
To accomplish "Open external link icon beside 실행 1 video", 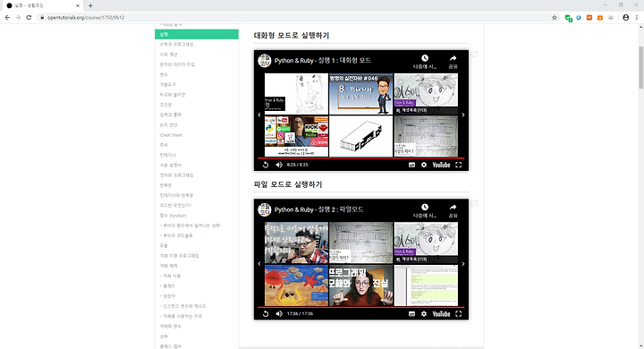I will point(474,55).
